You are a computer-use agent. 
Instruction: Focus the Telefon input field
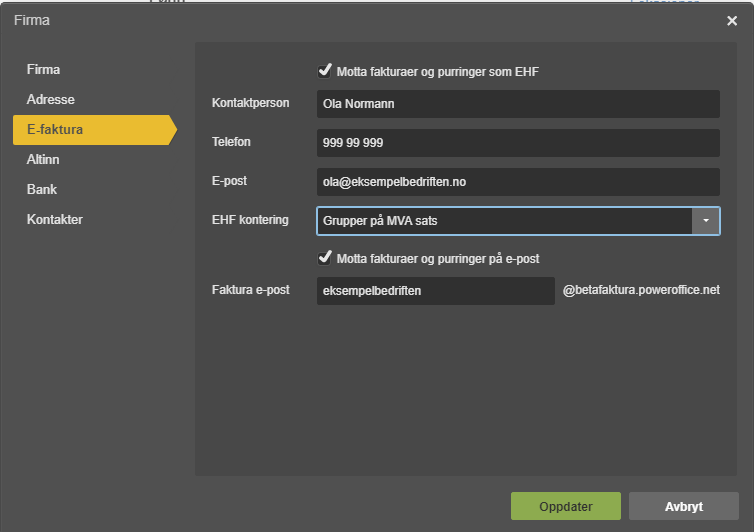[518, 143]
